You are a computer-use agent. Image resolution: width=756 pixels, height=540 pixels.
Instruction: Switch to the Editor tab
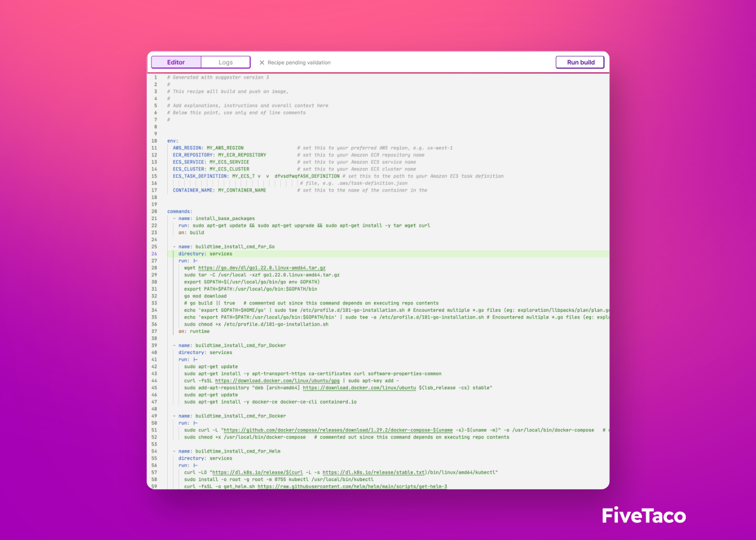176,62
